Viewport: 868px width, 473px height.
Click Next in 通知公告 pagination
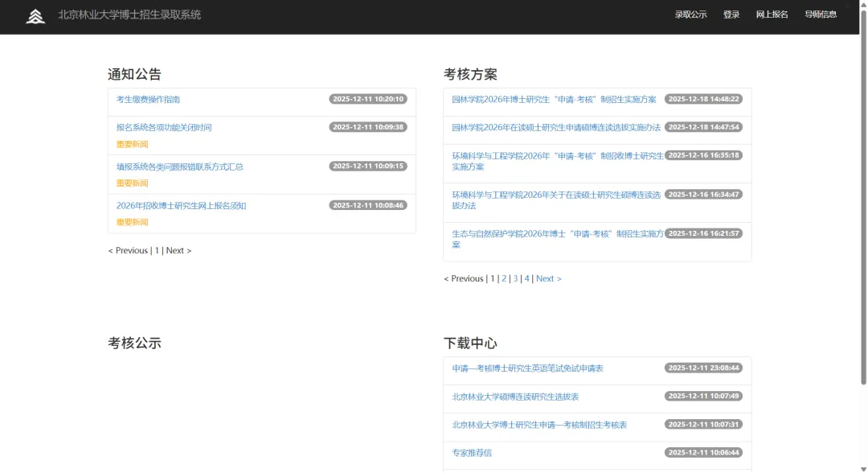tap(178, 250)
